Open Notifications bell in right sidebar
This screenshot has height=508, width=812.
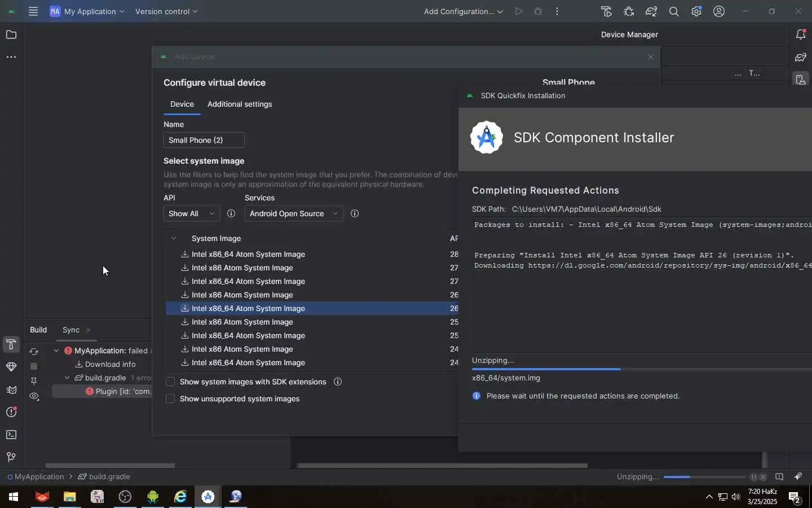(801, 35)
